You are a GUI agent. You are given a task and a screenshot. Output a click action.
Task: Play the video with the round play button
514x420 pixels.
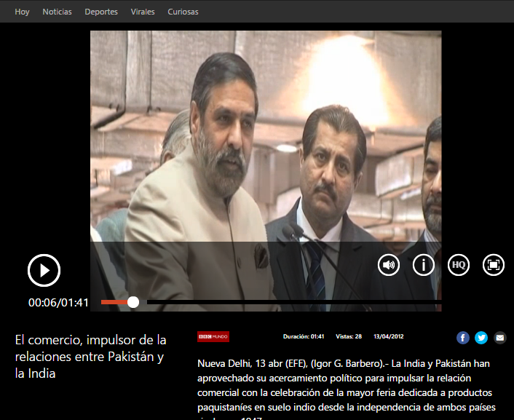[44, 270]
